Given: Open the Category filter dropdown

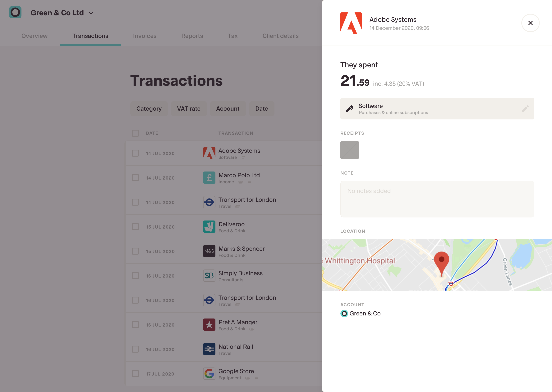Looking at the screenshot, I should 149,109.
